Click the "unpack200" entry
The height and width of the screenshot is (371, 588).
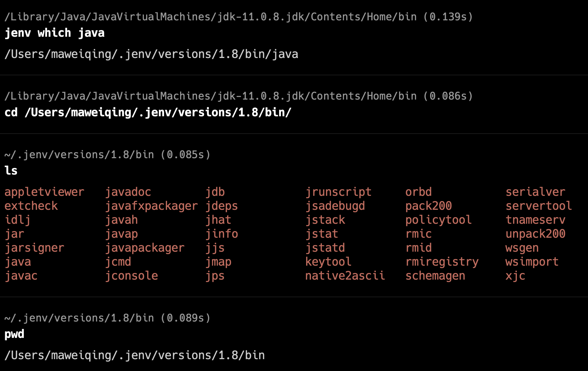tap(535, 234)
